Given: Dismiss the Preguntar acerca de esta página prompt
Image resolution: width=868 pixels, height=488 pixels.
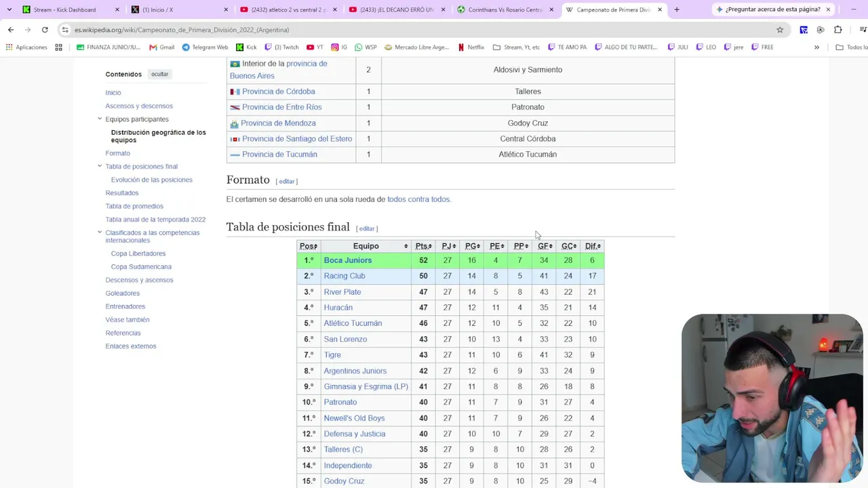Looking at the screenshot, I should tap(828, 9).
